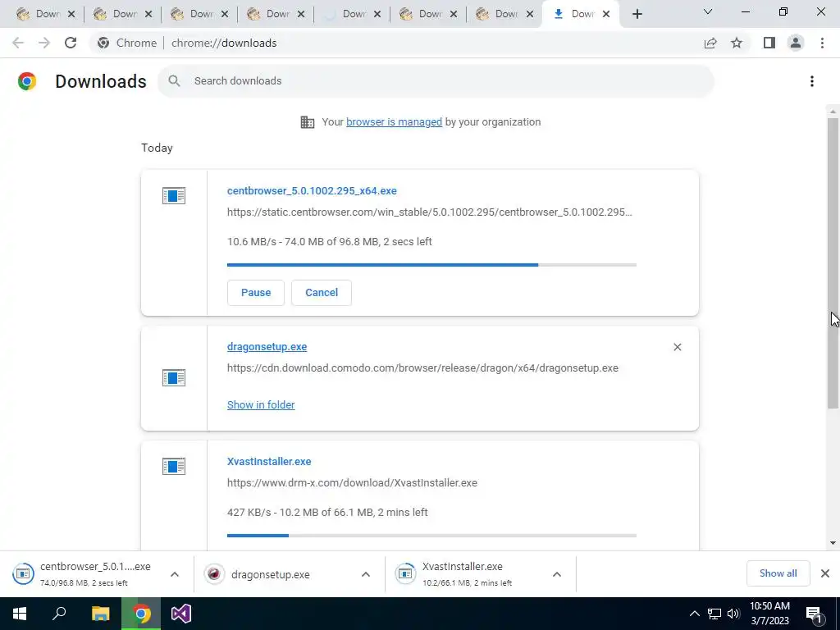Close the active Downloads tab
840x630 pixels.
tap(606, 14)
